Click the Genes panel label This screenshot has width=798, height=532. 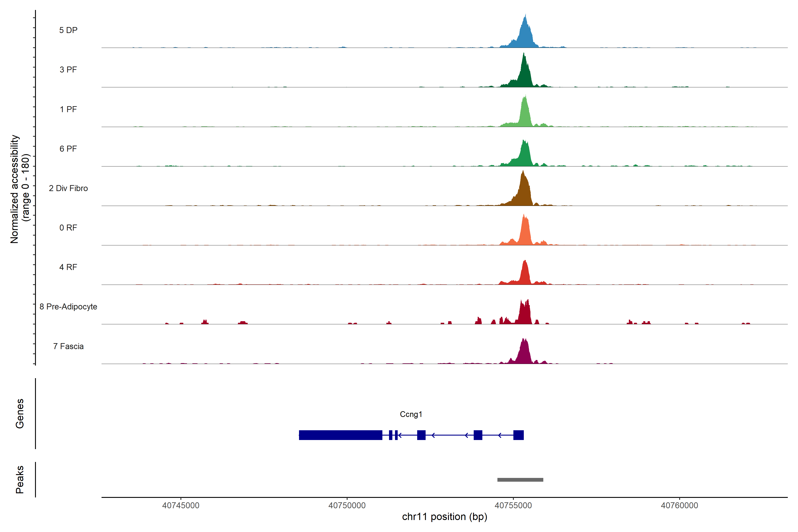coord(20,414)
